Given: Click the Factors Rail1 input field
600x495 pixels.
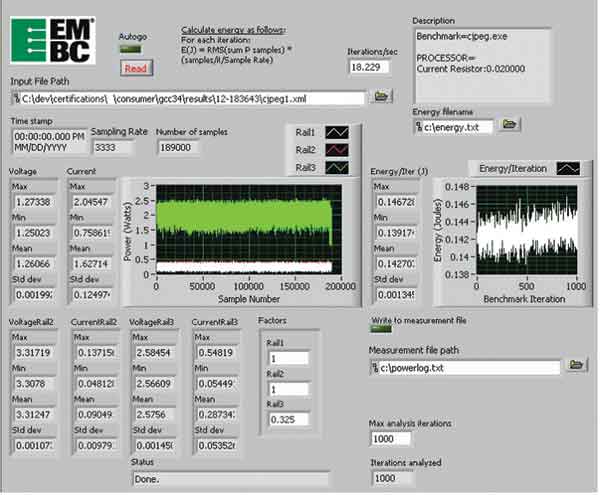Looking at the screenshot, I should click(289, 359).
